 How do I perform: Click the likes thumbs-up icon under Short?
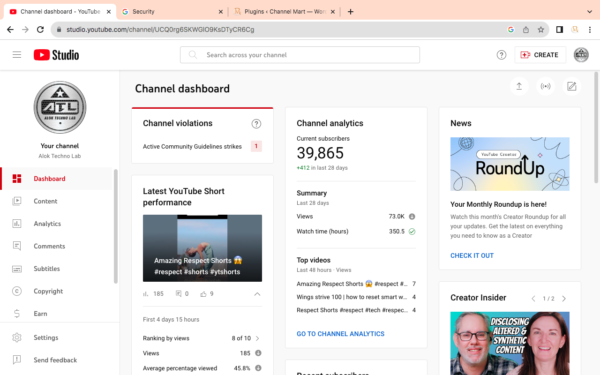[203, 294]
